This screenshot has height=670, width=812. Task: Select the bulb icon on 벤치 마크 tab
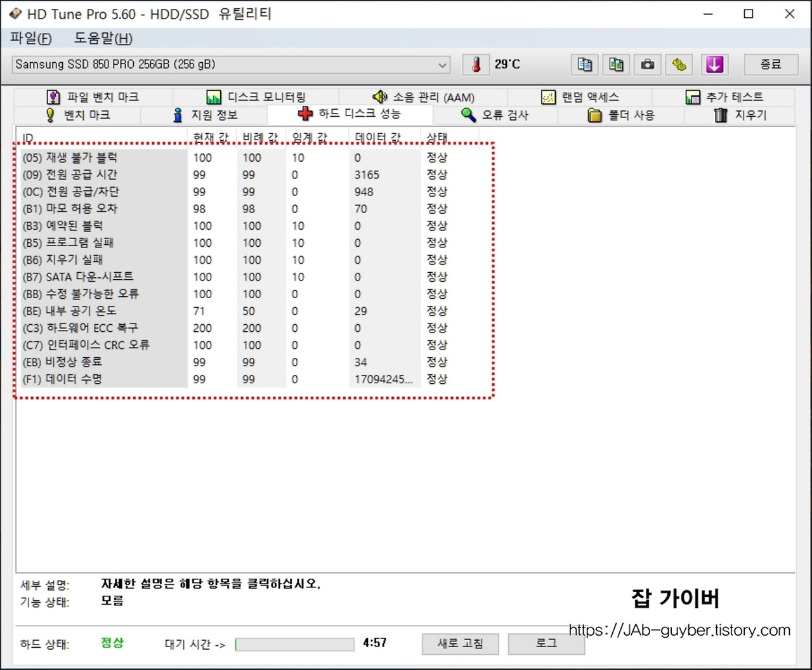click(x=51, y=115)
